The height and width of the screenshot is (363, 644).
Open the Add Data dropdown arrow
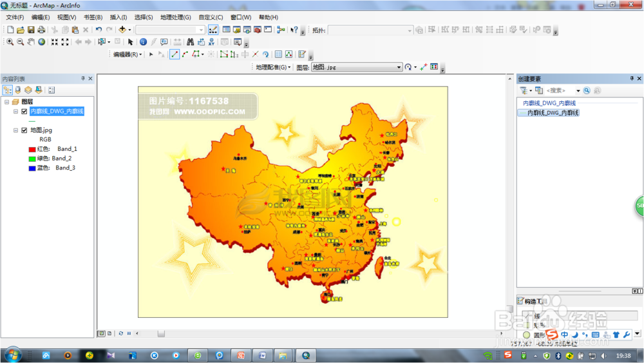[129, 30]
